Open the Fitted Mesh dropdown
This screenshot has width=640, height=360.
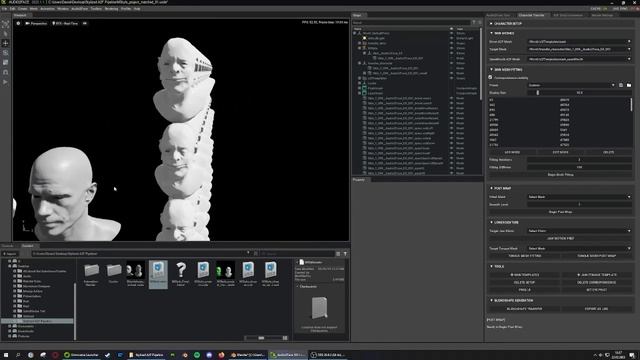coord(579,197)
